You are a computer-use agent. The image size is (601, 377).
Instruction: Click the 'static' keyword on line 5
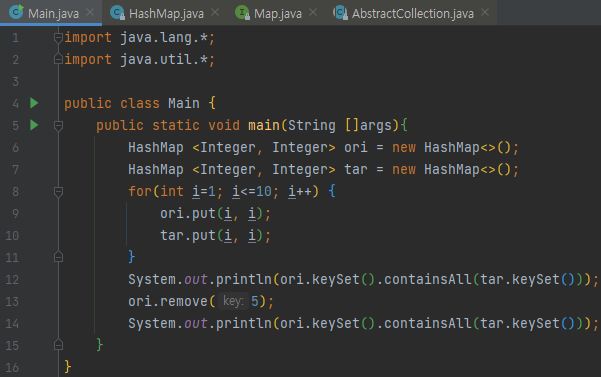coord(176,125)
